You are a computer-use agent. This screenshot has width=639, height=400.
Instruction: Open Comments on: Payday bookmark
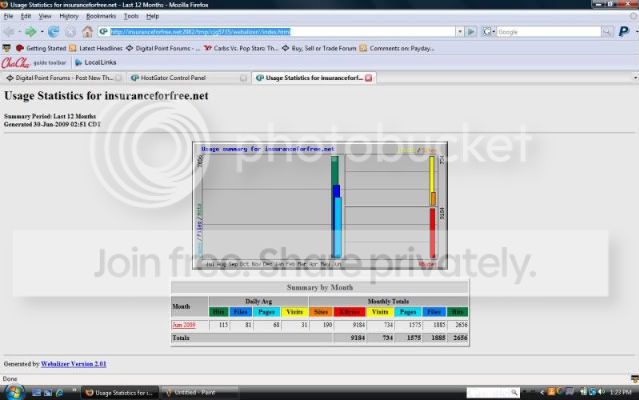[x=397, y=48]
